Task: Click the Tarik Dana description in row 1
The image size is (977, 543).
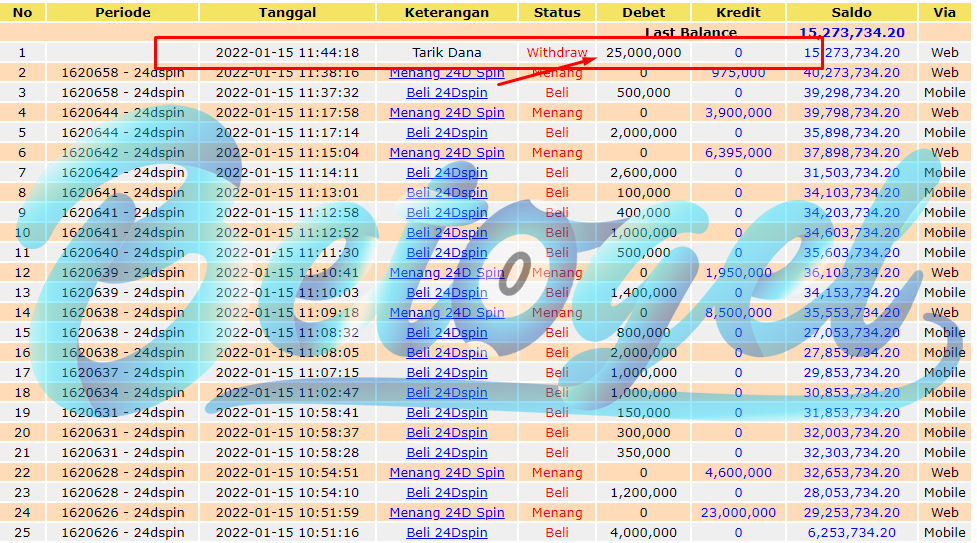Action: (447, 53)
